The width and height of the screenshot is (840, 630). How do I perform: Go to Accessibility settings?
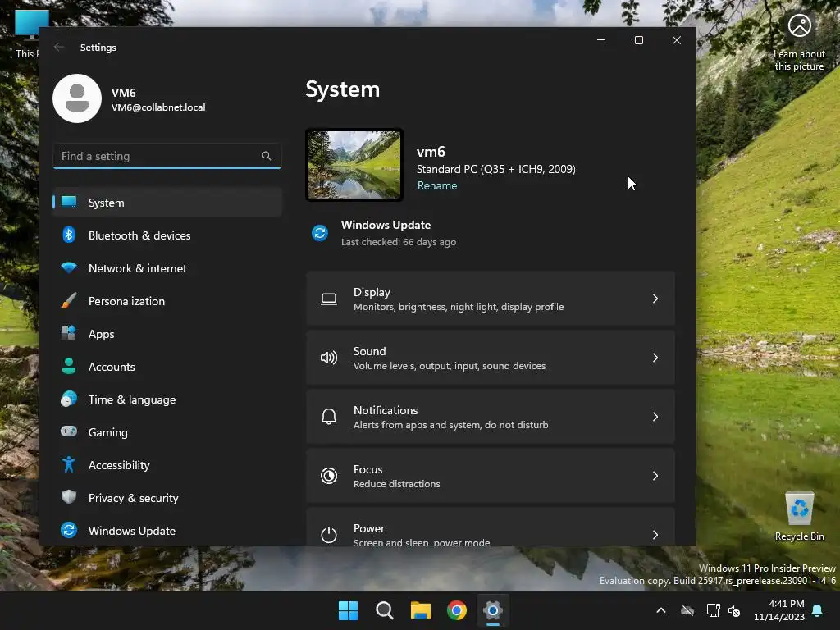coord(167,465)
